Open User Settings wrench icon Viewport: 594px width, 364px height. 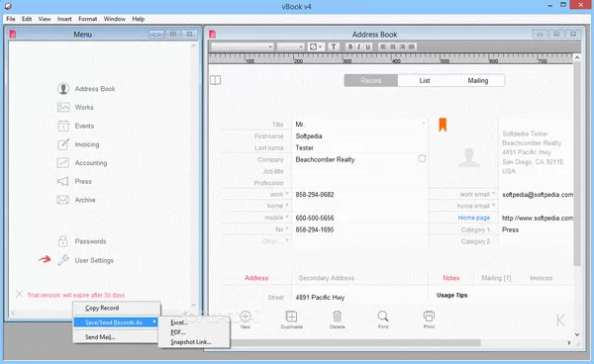point(63,260)
